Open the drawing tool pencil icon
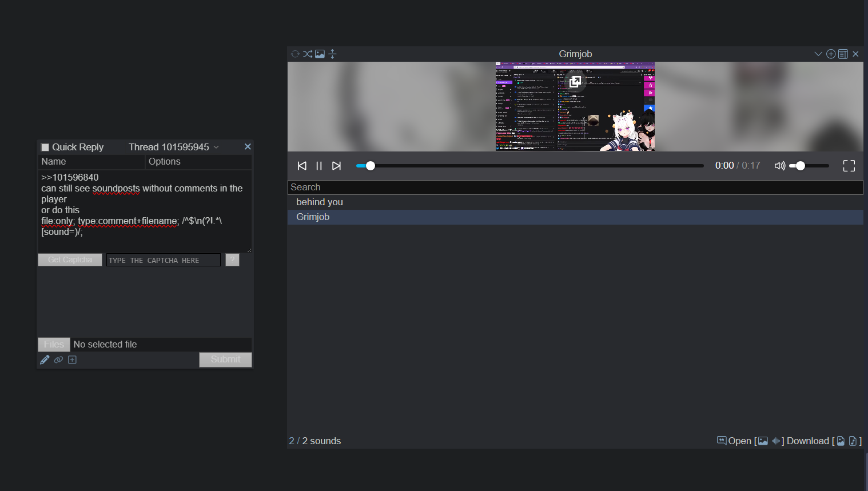This screenshot has width=868, height=491. [45, 360]
